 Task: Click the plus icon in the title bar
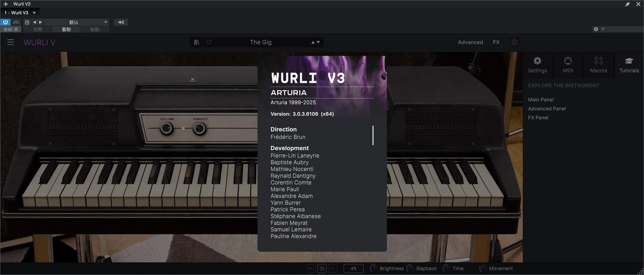(x=6, y=4)
